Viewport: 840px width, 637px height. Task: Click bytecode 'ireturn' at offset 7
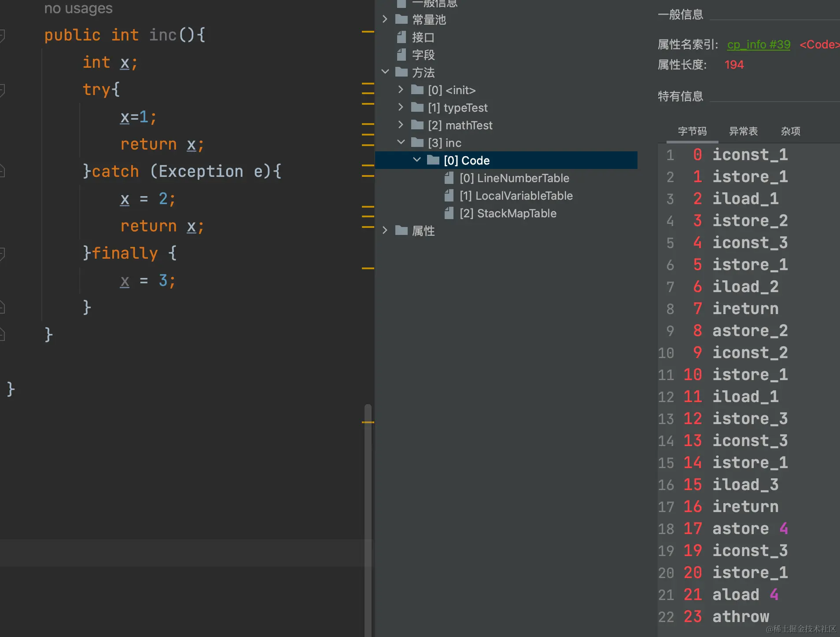tap(745, 308)
